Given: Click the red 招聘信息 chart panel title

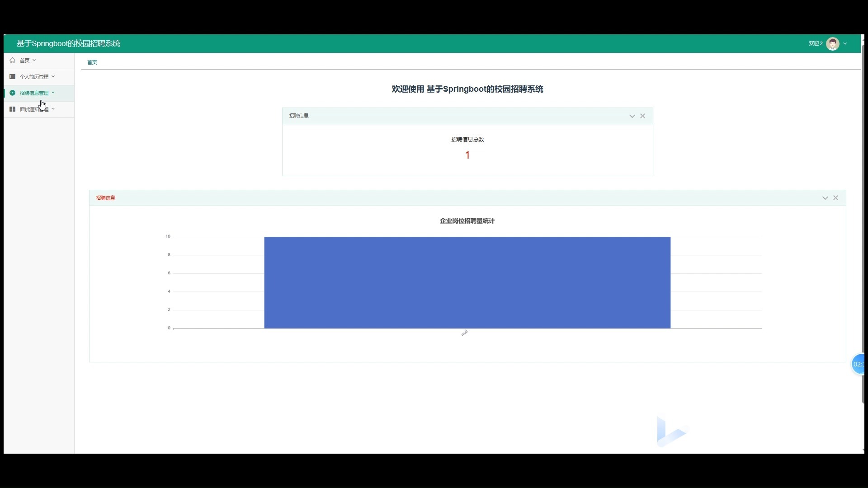Looking at the screenshot, I should (x=105, y=198).
